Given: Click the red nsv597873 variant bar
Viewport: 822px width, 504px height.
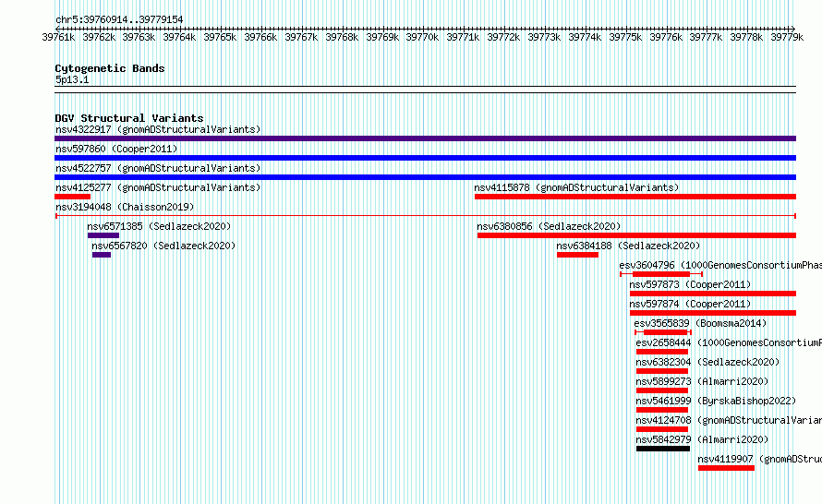Looking at the screenshot, I should (x=713, y=294).
